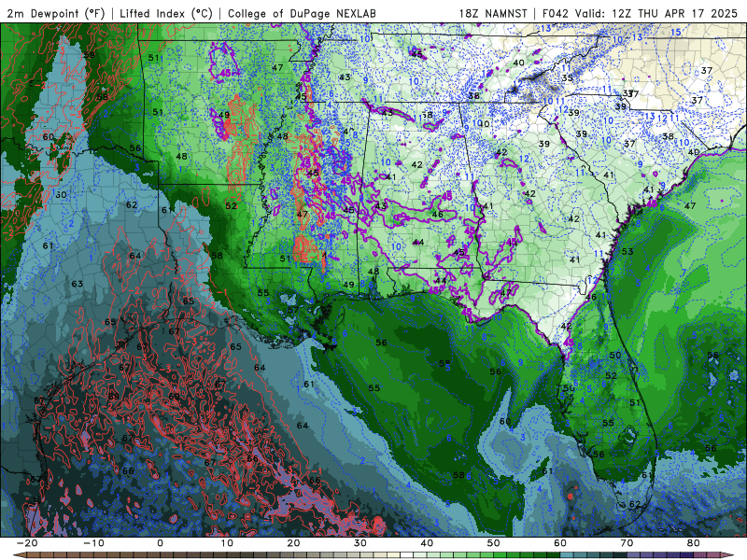Click the 0 label on the color scale

click(160, 543)
